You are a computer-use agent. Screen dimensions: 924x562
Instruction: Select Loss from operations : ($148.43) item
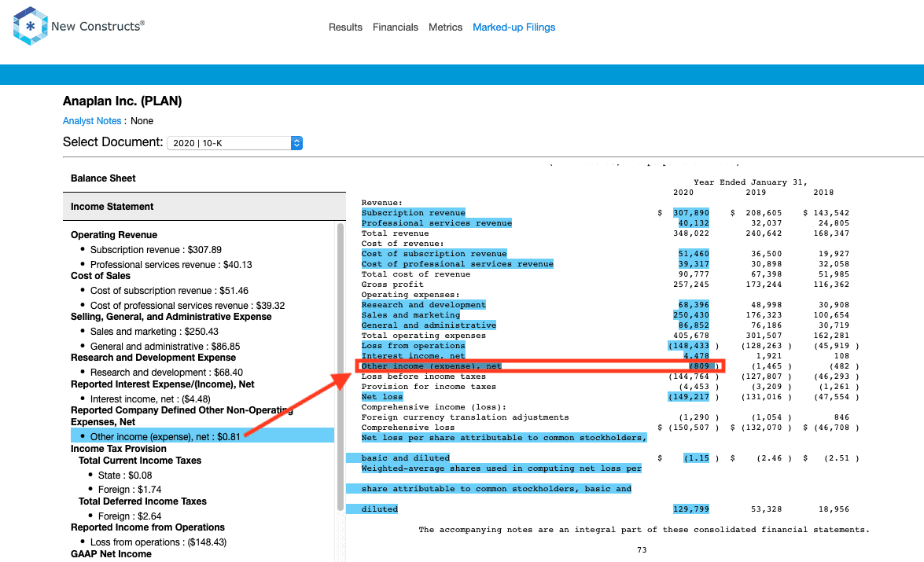[x=158, y=542]
